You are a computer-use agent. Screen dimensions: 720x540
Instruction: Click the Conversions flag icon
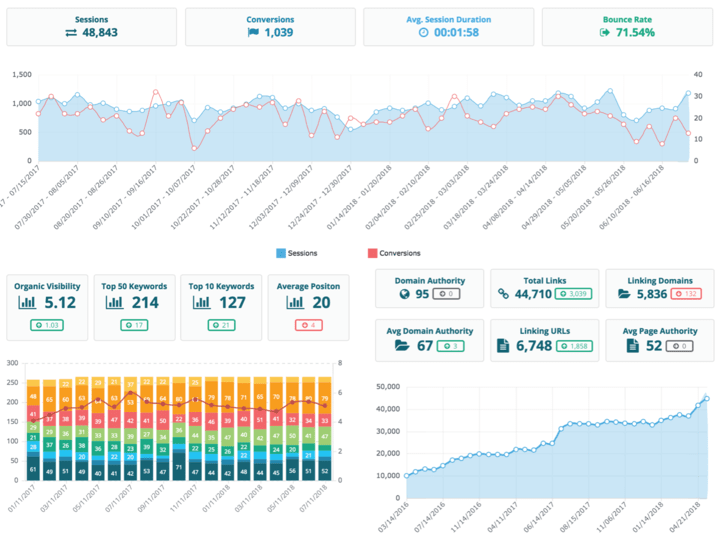pyautogui.click(x=252, y=32)
